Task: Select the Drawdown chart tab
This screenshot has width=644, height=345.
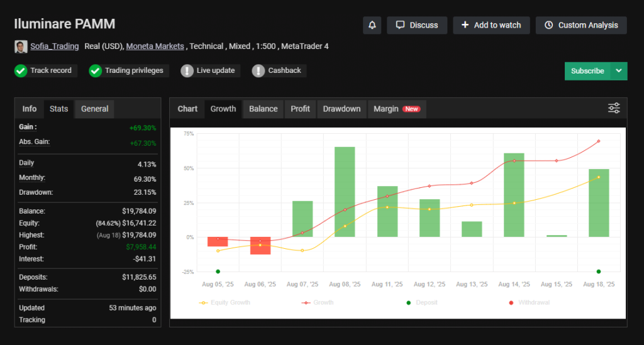Action: pyautogui.click(x=341, y=109)
